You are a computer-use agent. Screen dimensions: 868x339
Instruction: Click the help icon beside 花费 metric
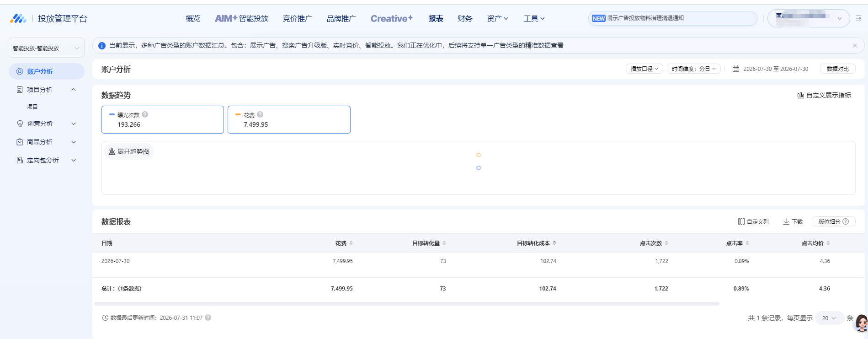coord(260,114)
